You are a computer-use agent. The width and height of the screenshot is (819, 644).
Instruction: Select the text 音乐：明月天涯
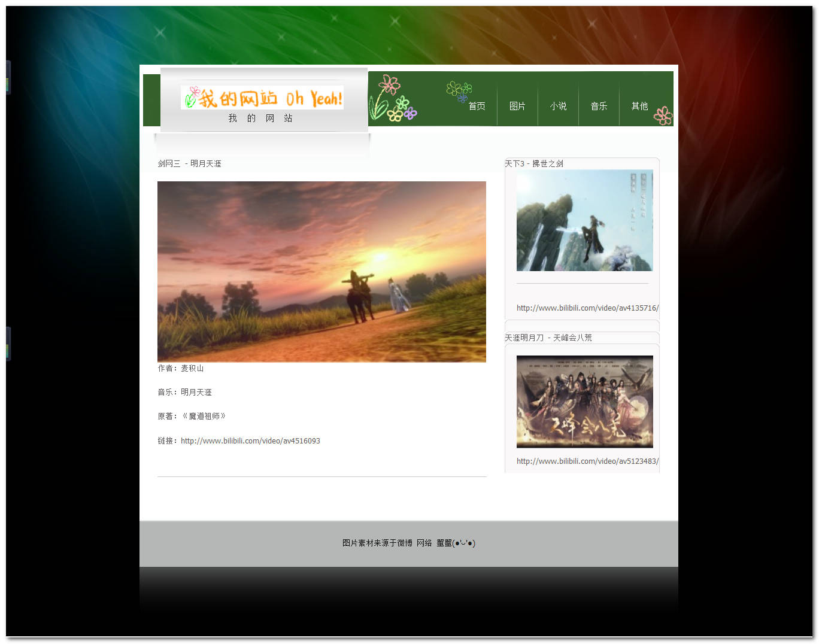click(x=184, y=392)
